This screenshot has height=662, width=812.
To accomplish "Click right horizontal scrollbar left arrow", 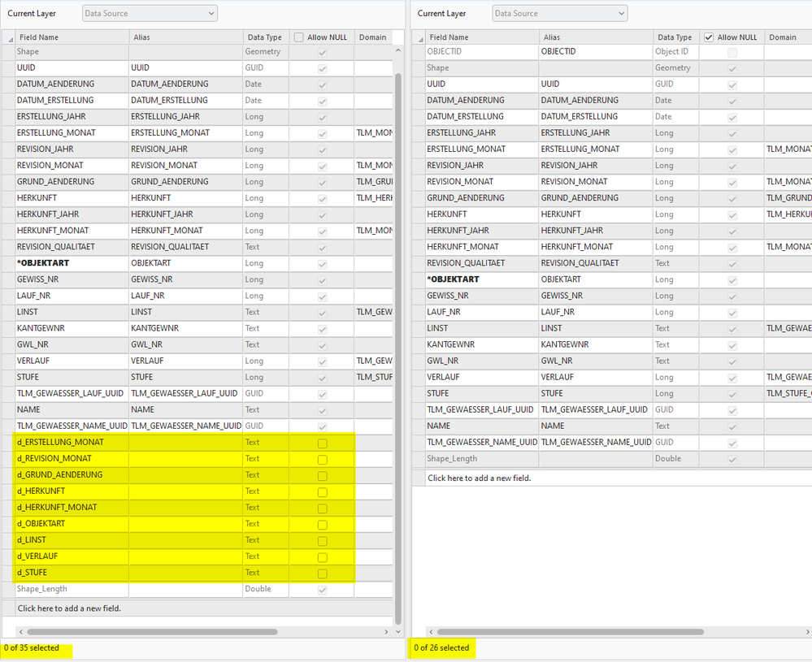I will coord(431,631).
